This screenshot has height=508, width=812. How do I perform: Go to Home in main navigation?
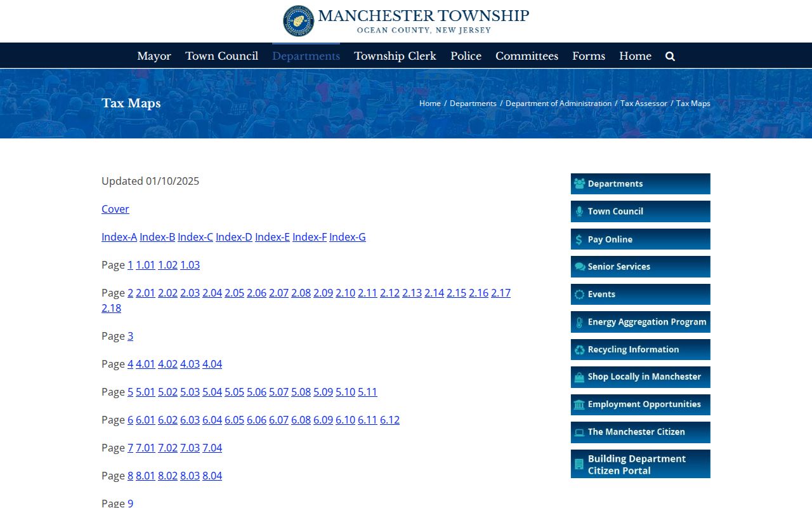(635, 56)
